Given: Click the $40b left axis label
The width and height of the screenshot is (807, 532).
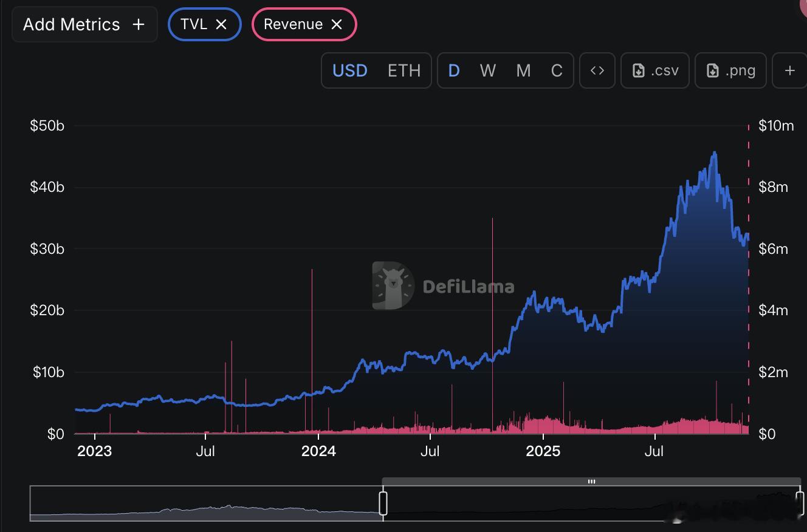Looking at the screenshot, I should point(47,187).
